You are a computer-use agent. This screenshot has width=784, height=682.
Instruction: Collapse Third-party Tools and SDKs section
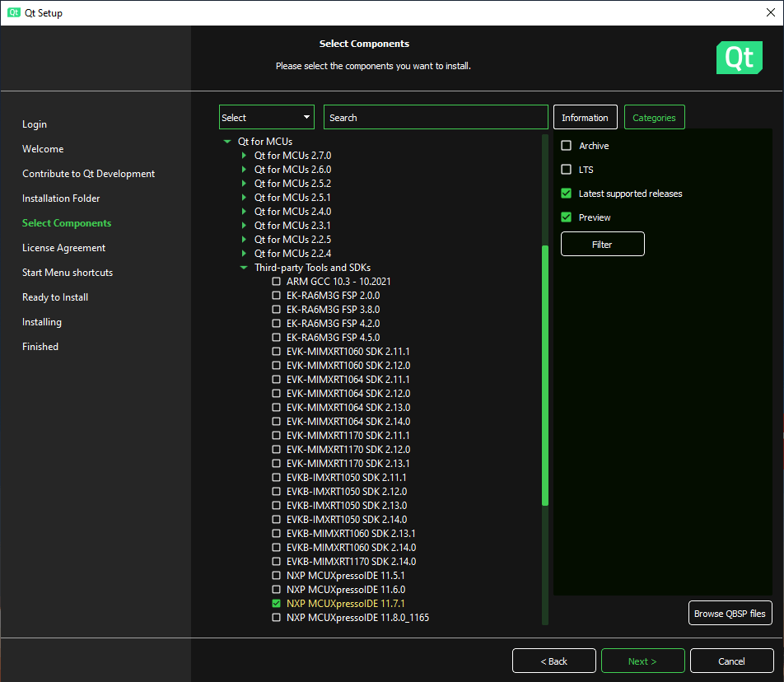point(244,268)
